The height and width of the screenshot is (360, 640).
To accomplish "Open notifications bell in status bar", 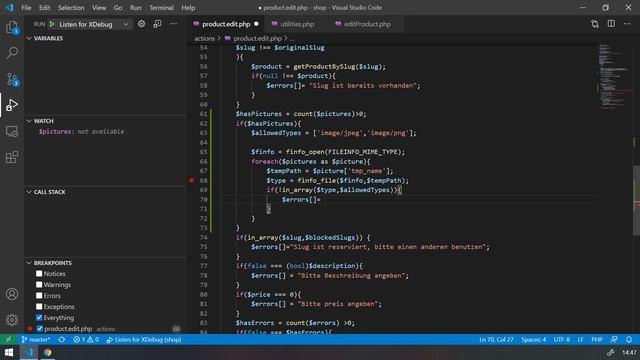I will 629,340.
